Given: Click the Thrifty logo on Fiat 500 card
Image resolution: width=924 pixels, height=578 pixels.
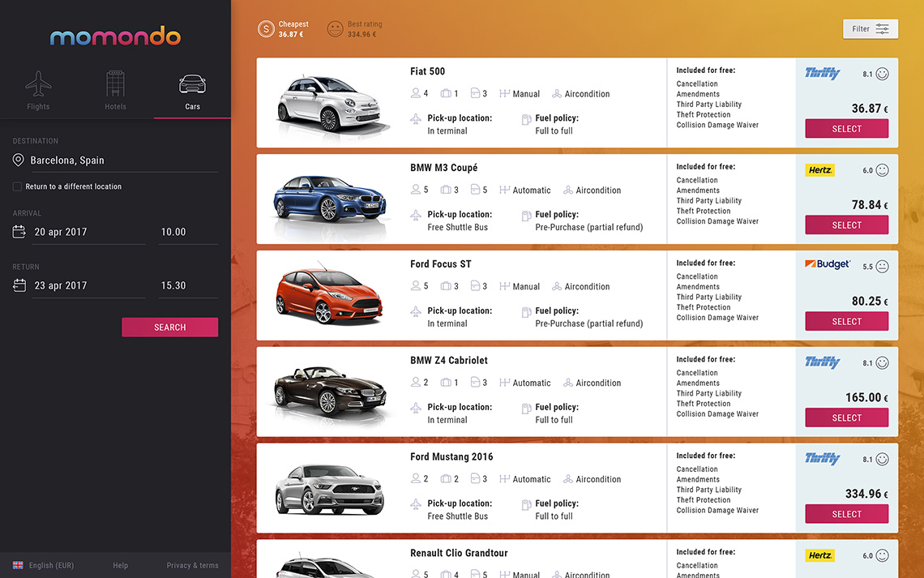Looking at the screenshot, I should 823,73.
